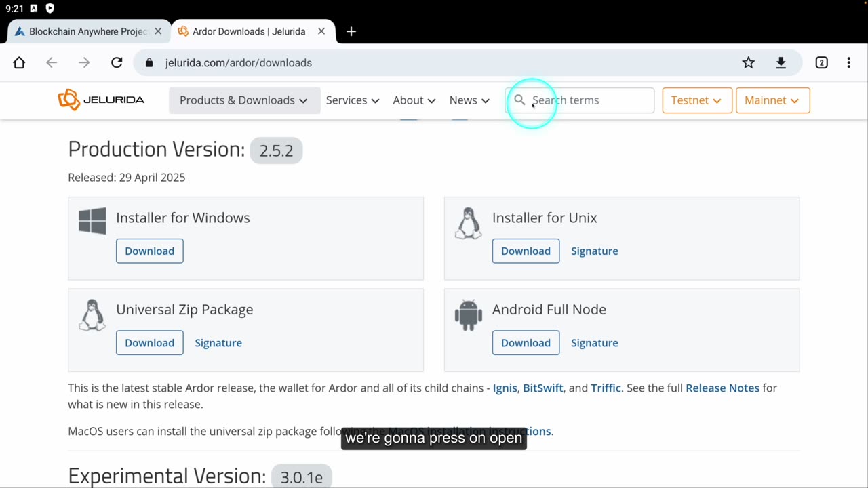Click the 3.0.1e version badge
868x488 pixels.
[x=302, y=476]
